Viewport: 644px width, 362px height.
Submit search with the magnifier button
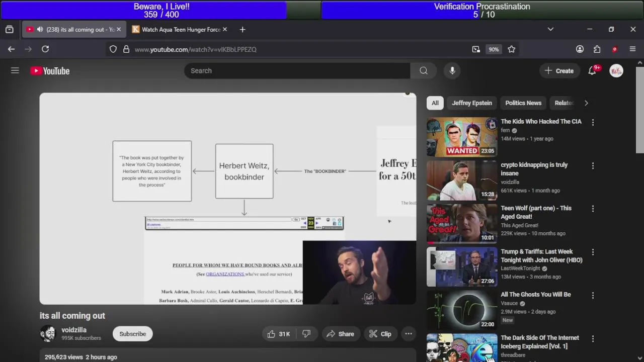click(x=424, y=71)
